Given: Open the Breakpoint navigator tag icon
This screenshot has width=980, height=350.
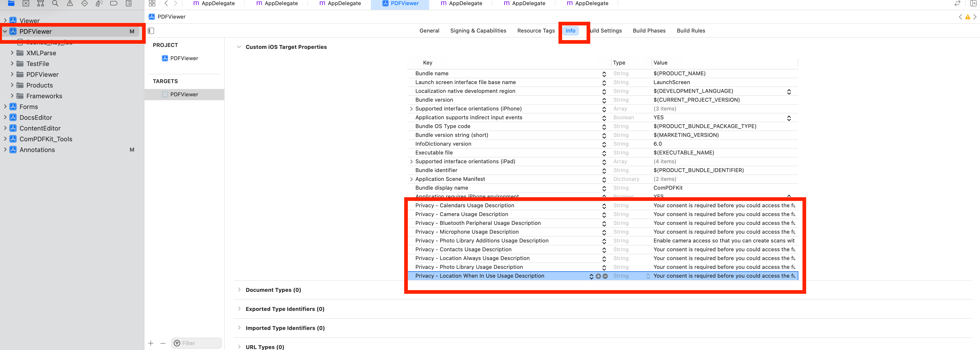Looking at the screenshot, I should [x=114, y=3].
